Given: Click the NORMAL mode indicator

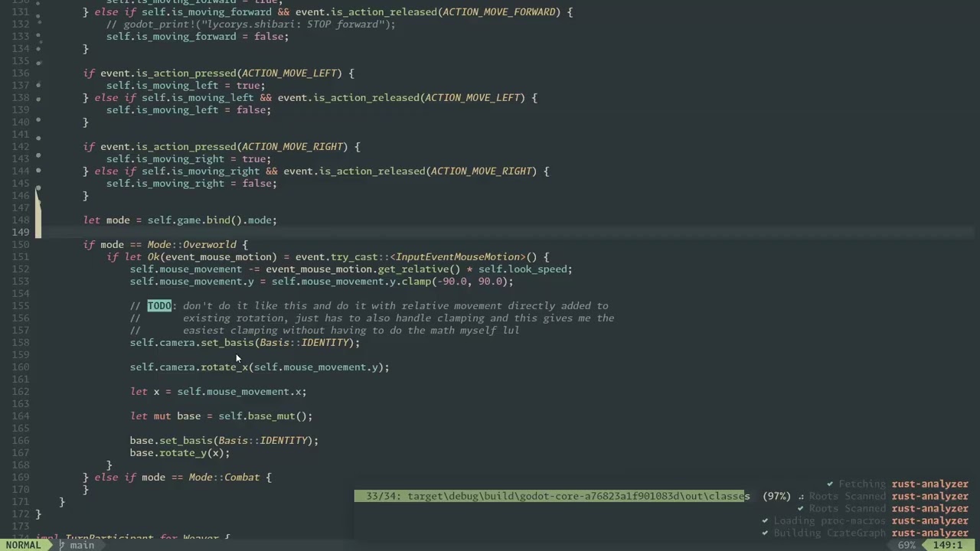Looking at the screenshot, I should (x=23, y=545).
